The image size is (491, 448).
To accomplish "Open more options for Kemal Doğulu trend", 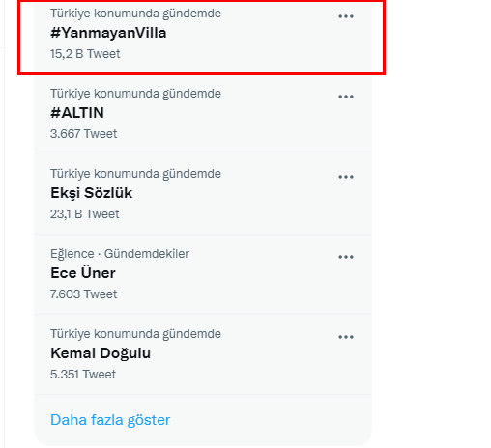I will [346, 337].
